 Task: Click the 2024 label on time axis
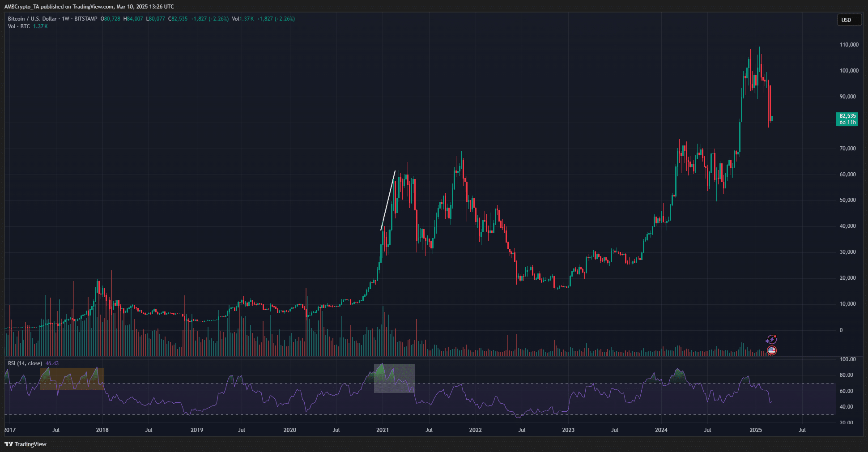(x=661, y=430)
